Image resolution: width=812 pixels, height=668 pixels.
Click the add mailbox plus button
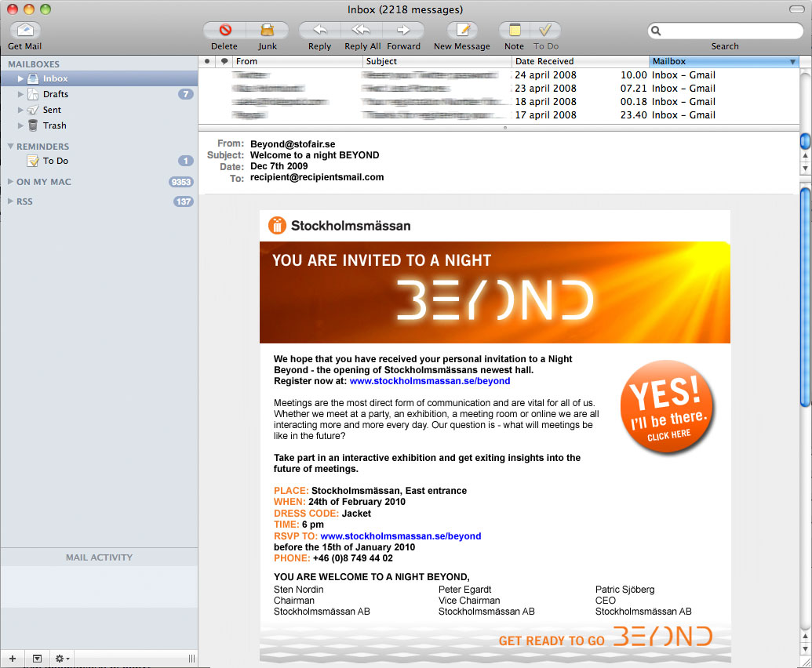[x=13, y=659]
